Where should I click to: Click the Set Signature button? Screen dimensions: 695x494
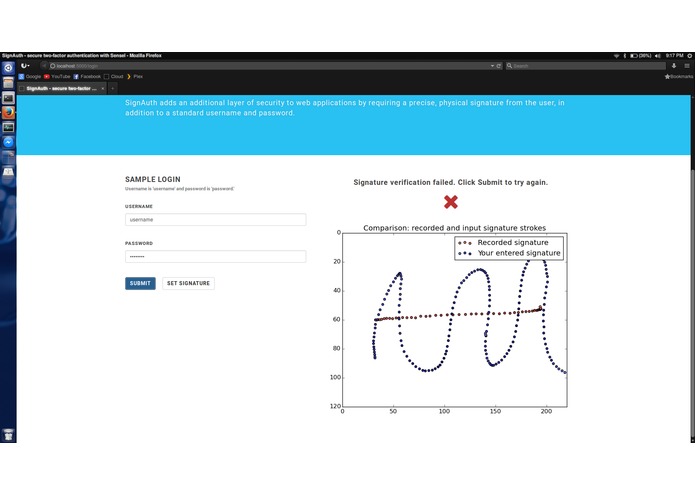click(188, 283)
